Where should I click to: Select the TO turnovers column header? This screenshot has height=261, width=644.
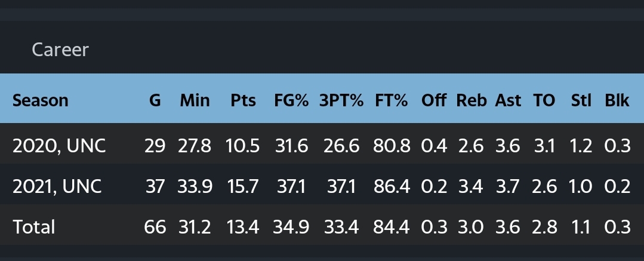[544, 100]
